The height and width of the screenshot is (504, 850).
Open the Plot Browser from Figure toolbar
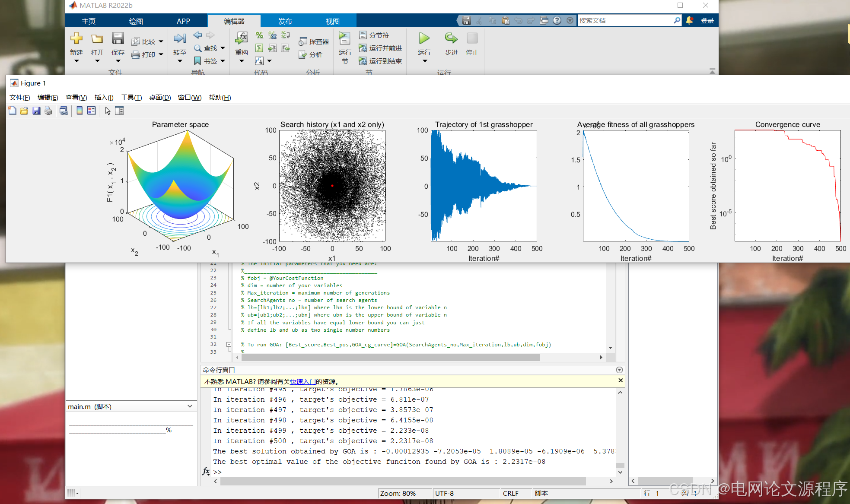119,111
